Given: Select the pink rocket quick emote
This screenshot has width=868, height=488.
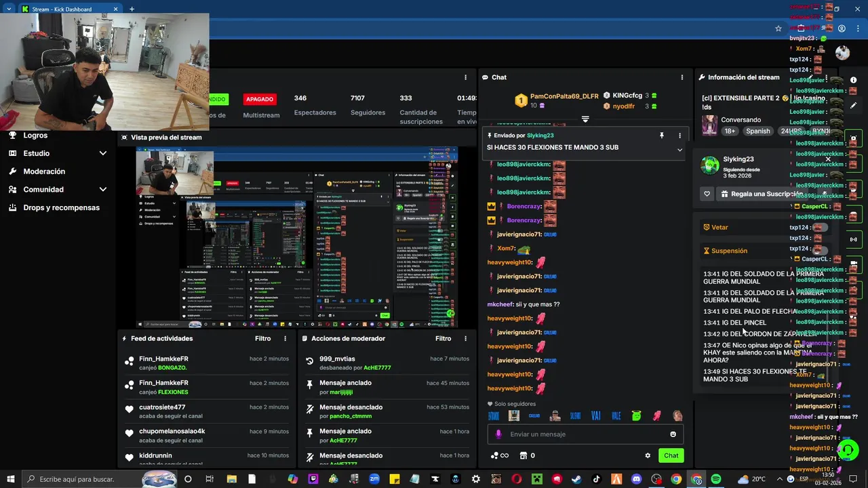Looking at the screenshot, I should pos(657,415).
